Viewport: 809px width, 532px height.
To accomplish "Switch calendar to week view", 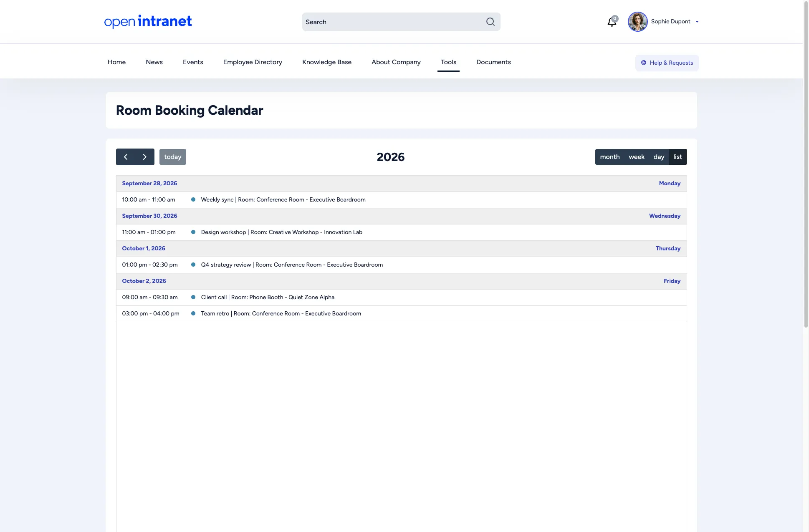I will pos(637,157).
